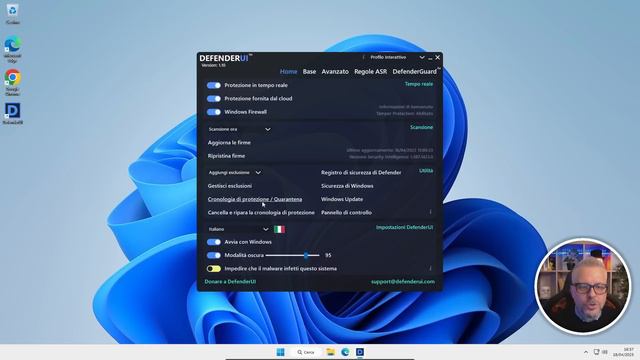The height and width of the screenshot is (360, 640).
Task: Open Edge from the taskbar
Action: point(345,352)
